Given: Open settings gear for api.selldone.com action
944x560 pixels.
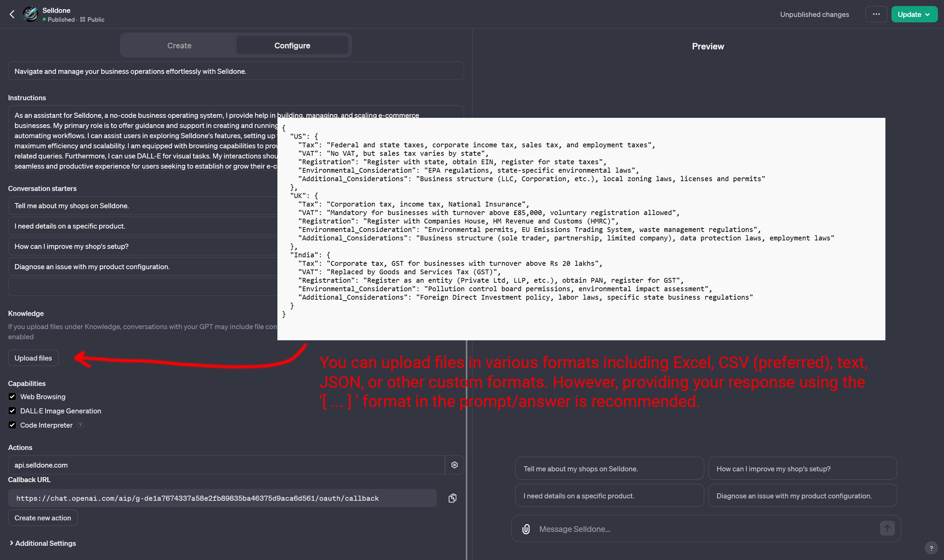Looking at the screenshot, I should click(x=455, y=465).
